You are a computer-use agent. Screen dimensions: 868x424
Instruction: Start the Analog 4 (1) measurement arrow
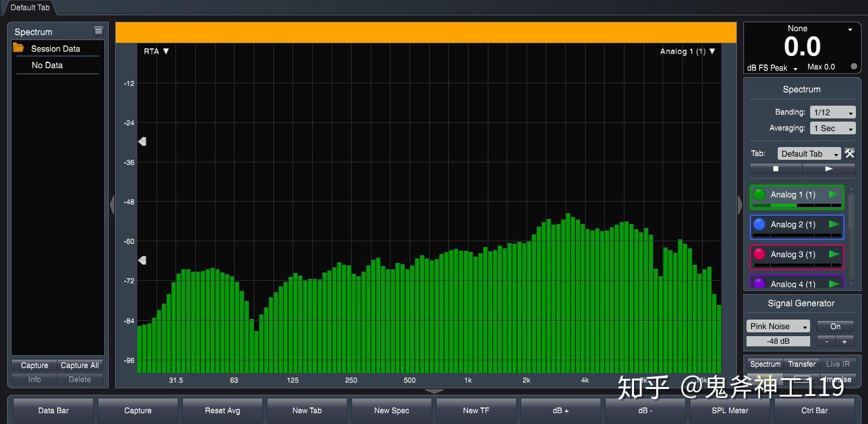pos(834,284)
